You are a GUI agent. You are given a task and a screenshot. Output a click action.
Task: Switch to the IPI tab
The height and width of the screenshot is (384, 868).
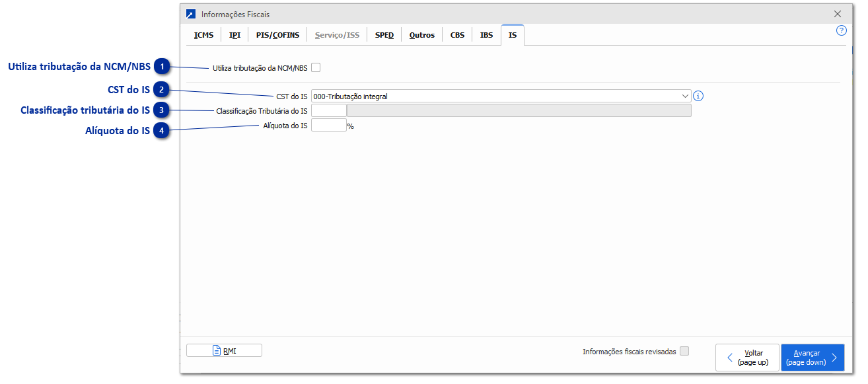[x=235, y=35]
